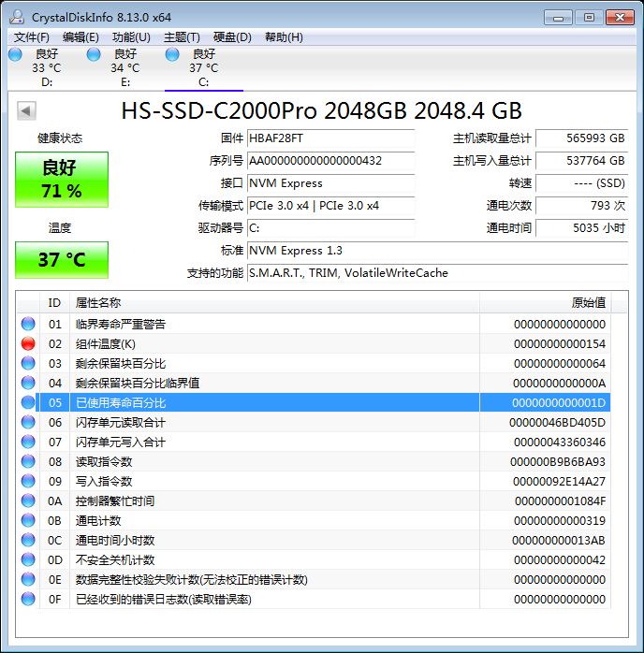The image size is (644, 653).
Task: Open the 文件(F) menu
Action: (x=32, y=37)
